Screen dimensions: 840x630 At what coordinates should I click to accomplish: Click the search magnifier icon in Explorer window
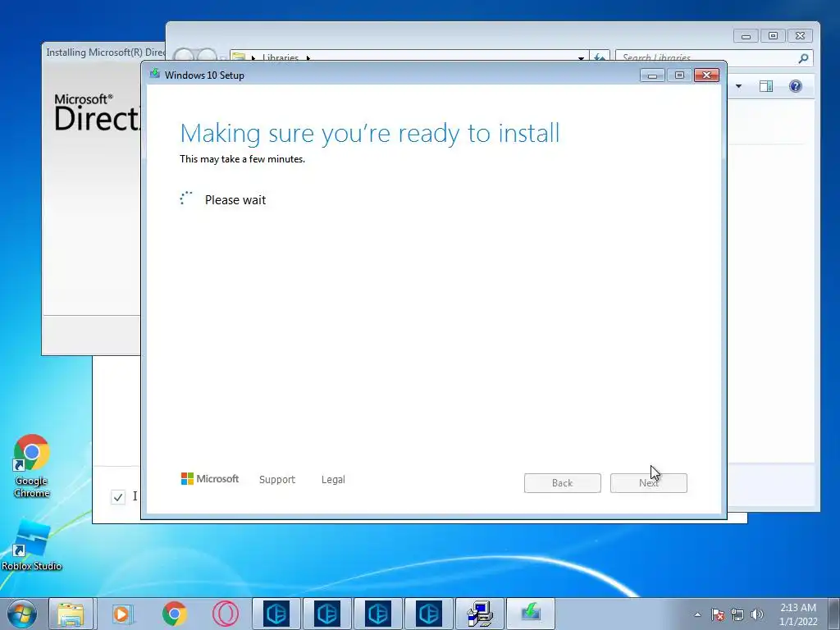[803, 58]
